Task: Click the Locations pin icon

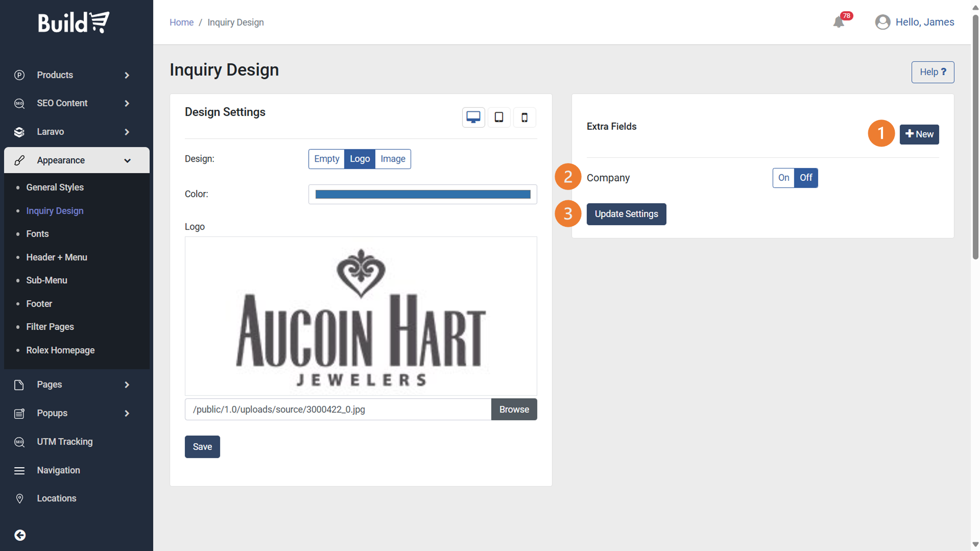Action: pyautogui.click(x=20, y=499)
